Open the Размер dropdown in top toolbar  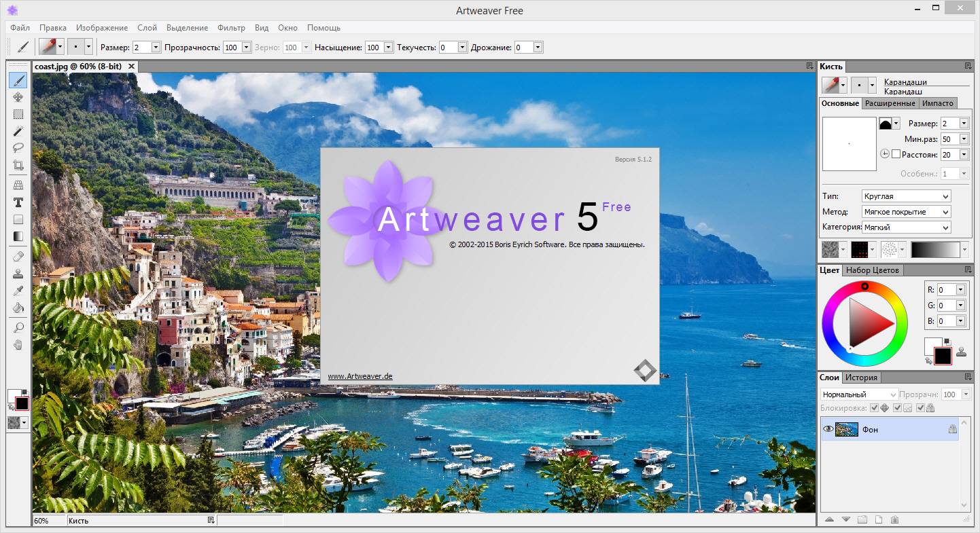(x=156, y=47)
